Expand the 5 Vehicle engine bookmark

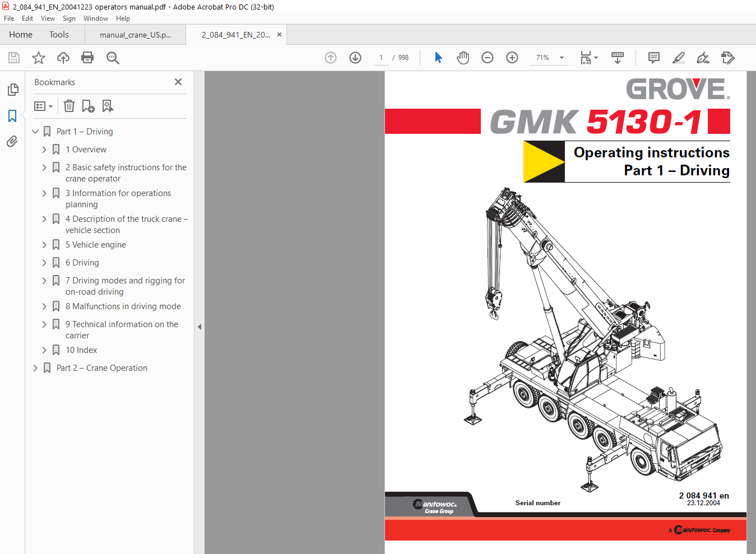tap(44, 245)
